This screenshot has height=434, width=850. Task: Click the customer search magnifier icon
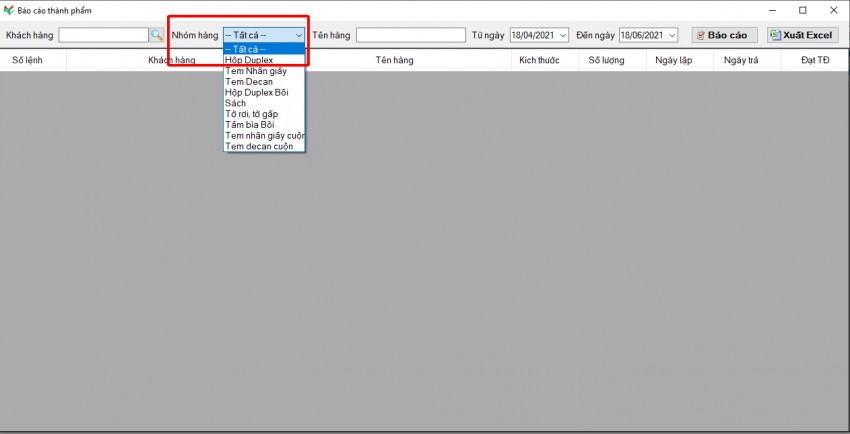click(157, 35)
